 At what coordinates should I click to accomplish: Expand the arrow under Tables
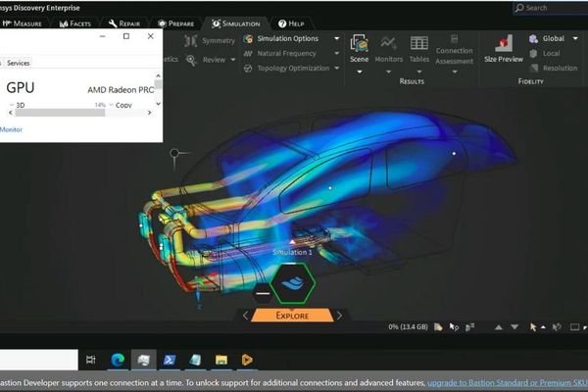point(419,72)
